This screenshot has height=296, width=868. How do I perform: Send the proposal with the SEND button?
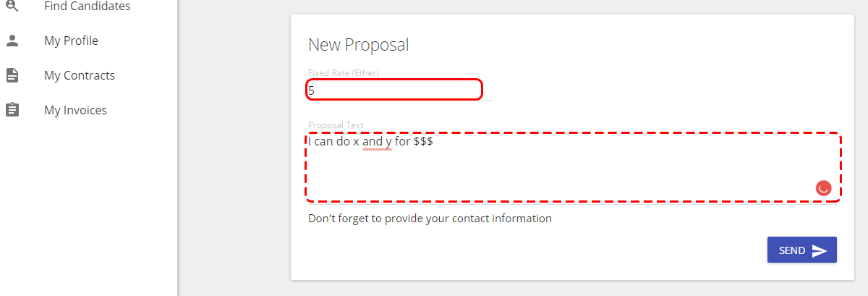click(801, 250)
